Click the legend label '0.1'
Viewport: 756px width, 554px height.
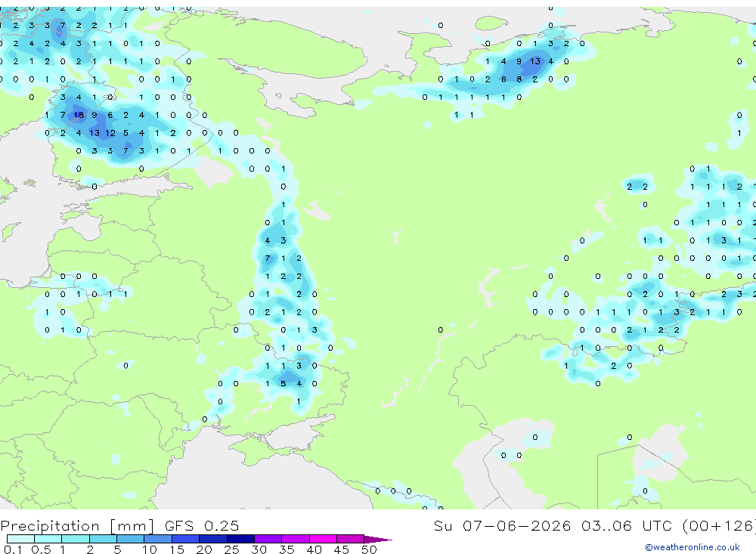[x=13, y=549]
